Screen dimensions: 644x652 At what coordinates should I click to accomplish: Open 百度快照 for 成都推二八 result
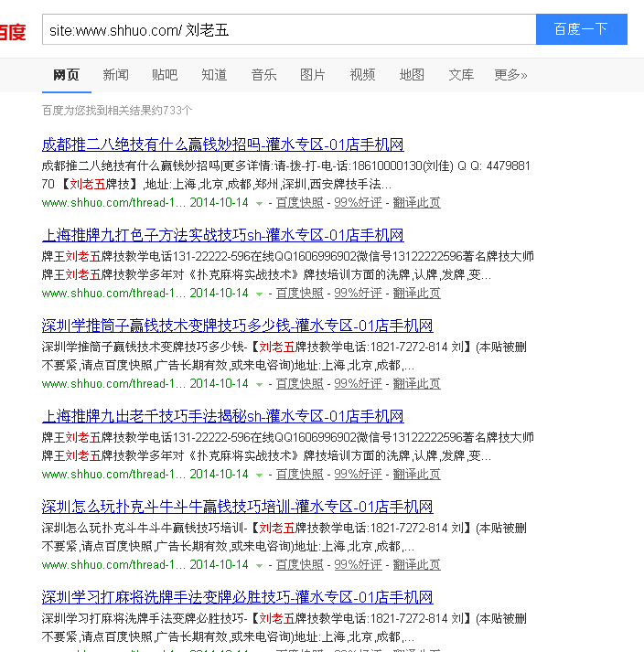pos(299,202)
